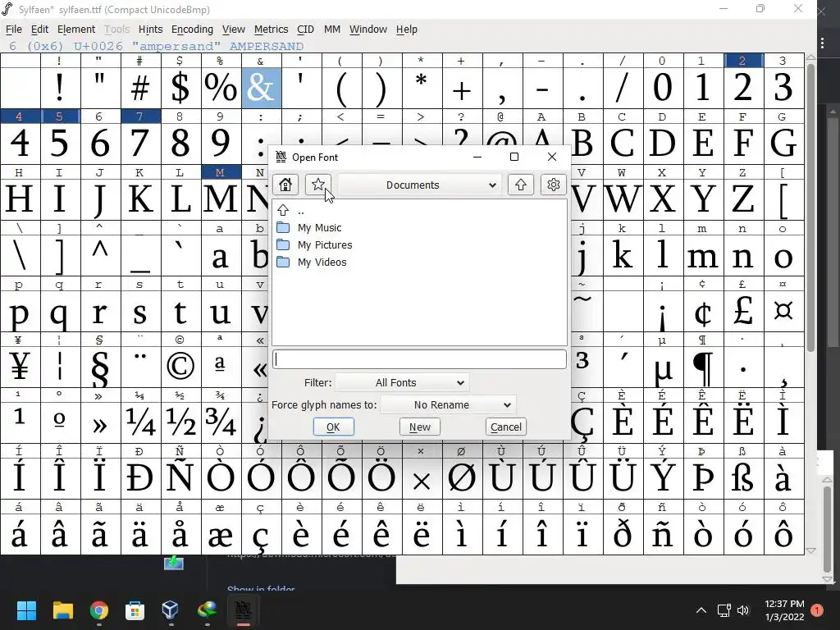The image size is (840, 630).
Task: Confirm with the OK button
Action: pos(333,427)
